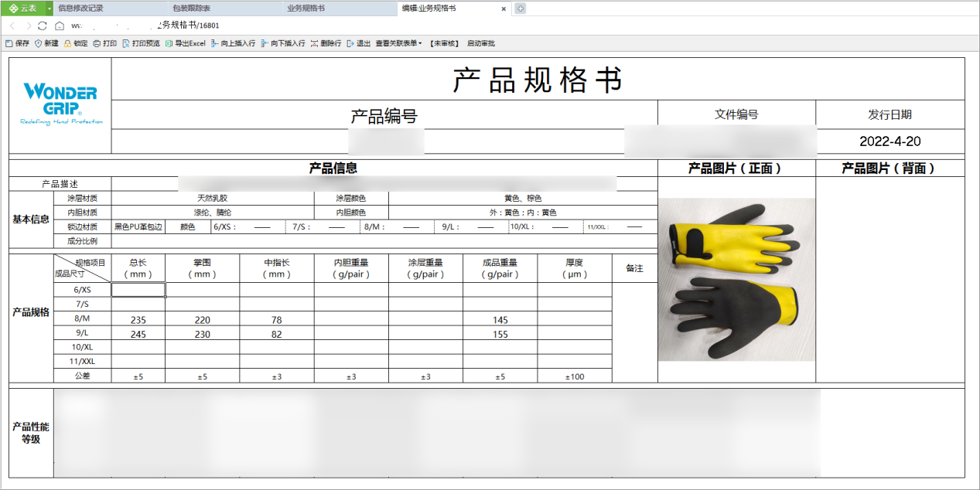Add a new tab with the plus icon

[x=520, y=8]
